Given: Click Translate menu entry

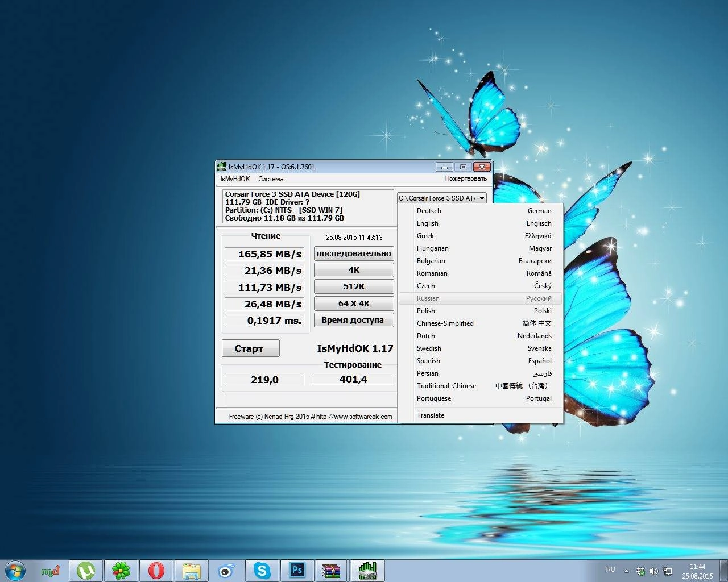Looking at the screenshot, I should tap(480, 415).
